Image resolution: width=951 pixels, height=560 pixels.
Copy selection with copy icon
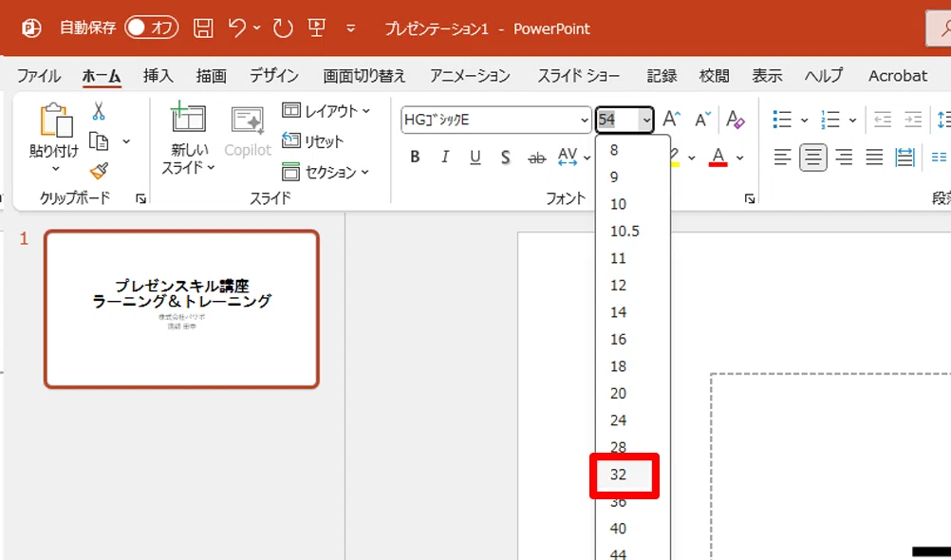coord(99,141)
